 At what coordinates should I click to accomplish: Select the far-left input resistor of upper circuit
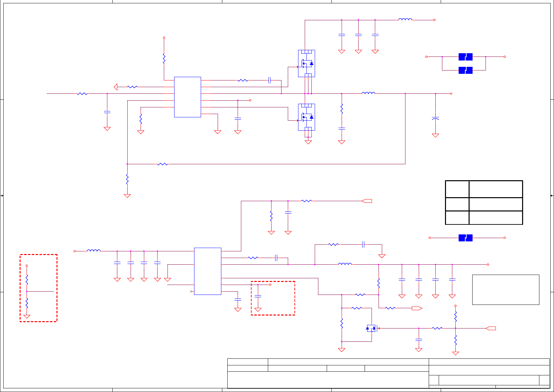coord(82,93)
